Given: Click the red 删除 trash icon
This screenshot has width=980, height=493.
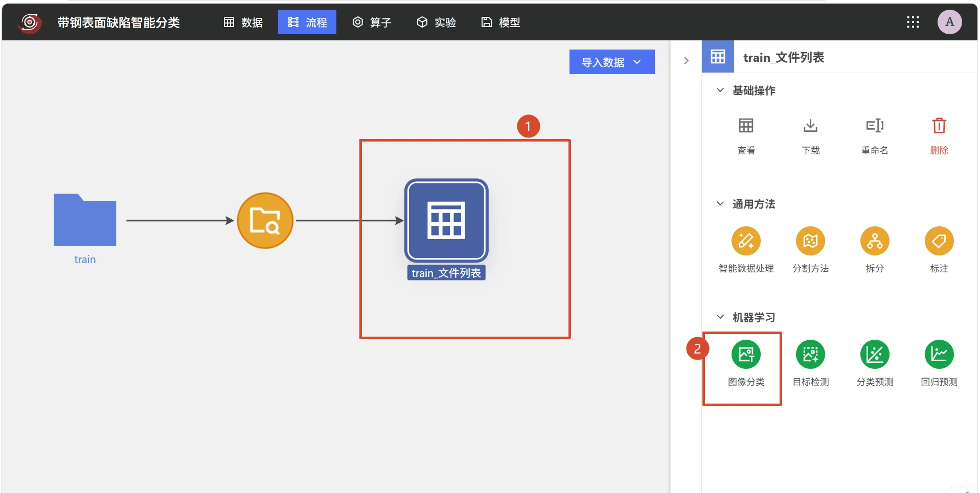Looking at the screenshot, I should [x=939, y=126].
